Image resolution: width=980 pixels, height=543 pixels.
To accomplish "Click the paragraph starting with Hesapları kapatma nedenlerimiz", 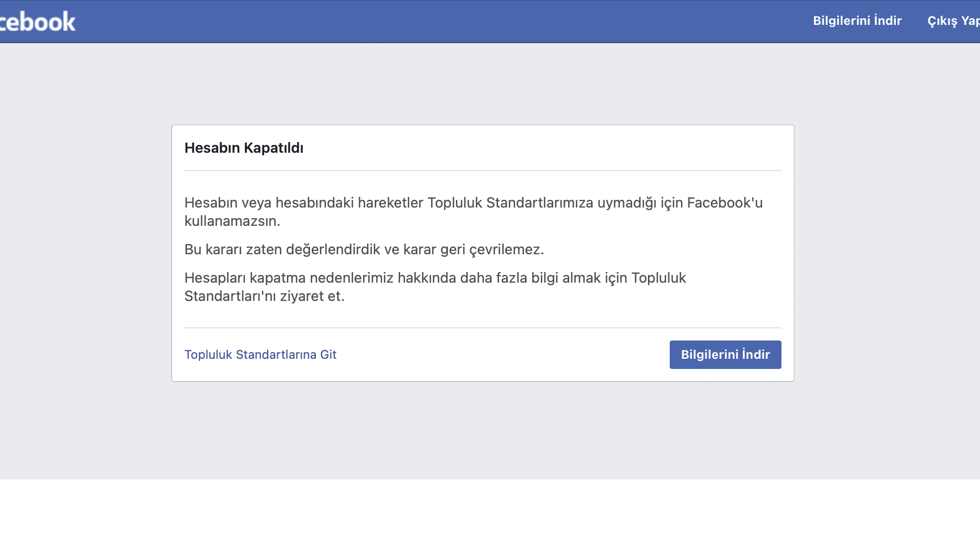I will point(435,287).
